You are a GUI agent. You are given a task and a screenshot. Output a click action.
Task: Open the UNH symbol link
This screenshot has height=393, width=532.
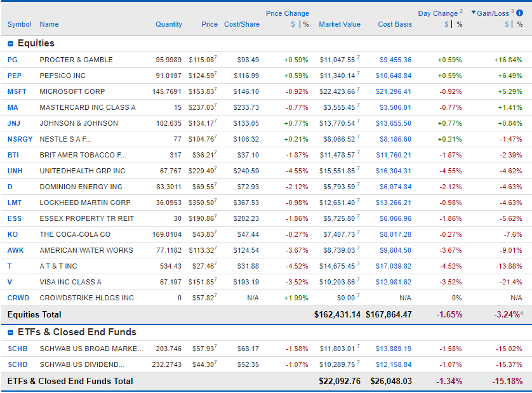pyautogui.click(x=15, y=171)
